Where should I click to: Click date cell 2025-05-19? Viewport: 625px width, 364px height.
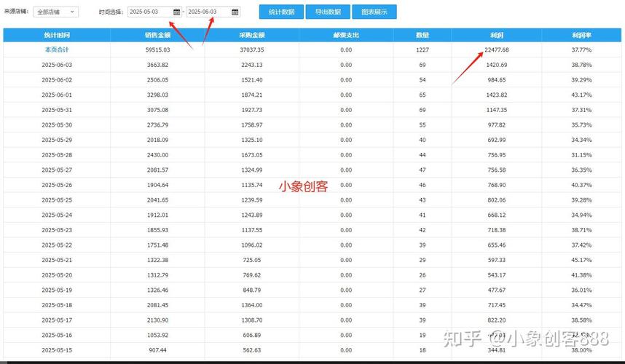click(x=57, y=290)
